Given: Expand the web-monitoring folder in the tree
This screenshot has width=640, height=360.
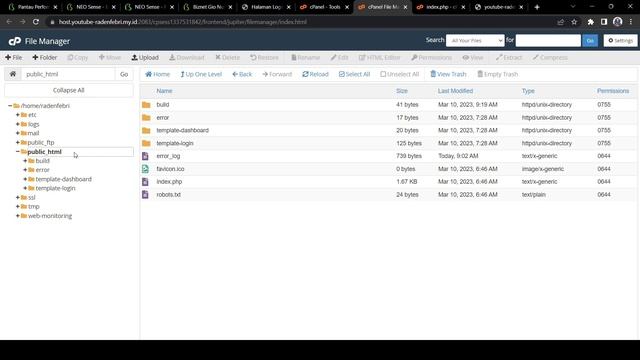Looking at the screenshot, I should 18,216.
